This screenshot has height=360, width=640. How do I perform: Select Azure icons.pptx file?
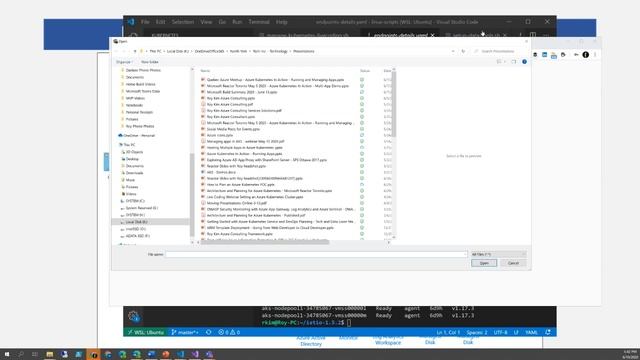tap(220, 135)
